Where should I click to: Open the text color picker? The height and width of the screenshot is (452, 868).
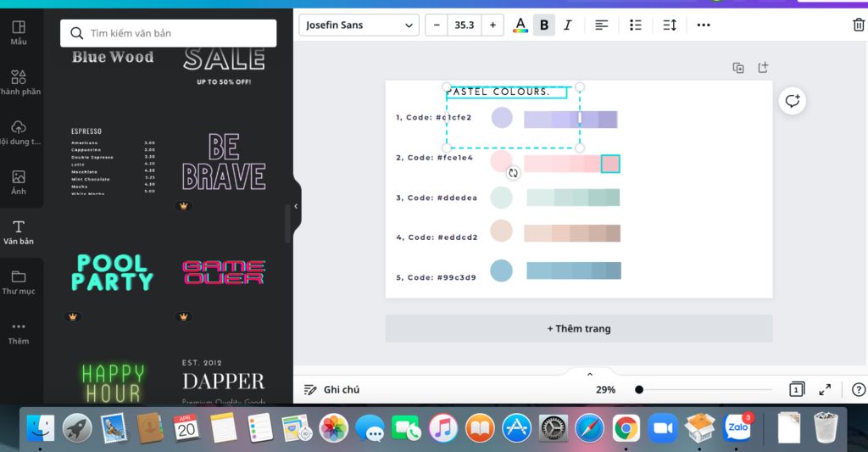(520, 25)
